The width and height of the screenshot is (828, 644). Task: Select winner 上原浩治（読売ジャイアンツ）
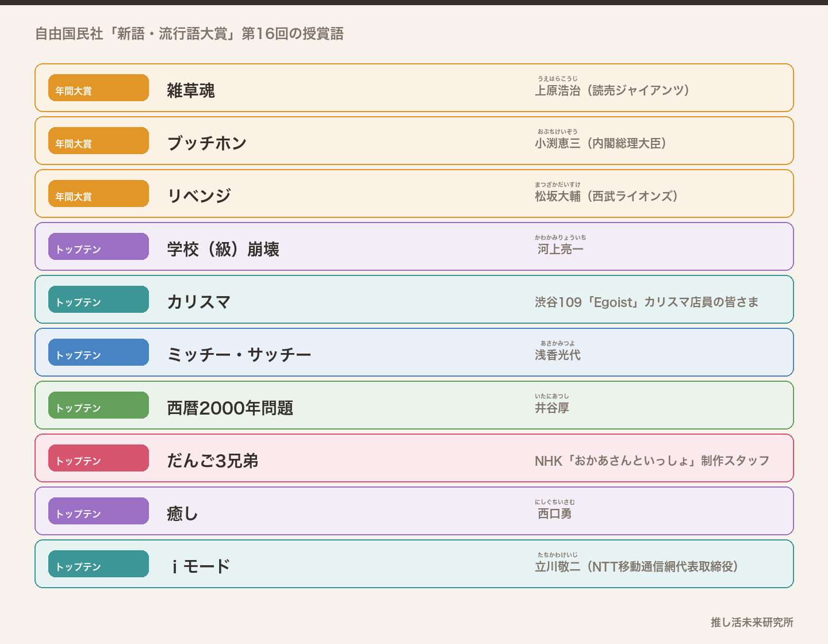coord(612,90)
